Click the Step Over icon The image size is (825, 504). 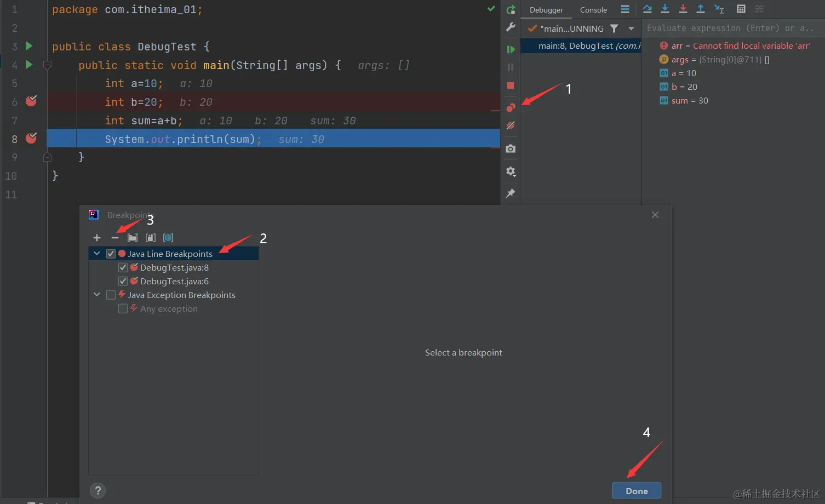(648, 9)
